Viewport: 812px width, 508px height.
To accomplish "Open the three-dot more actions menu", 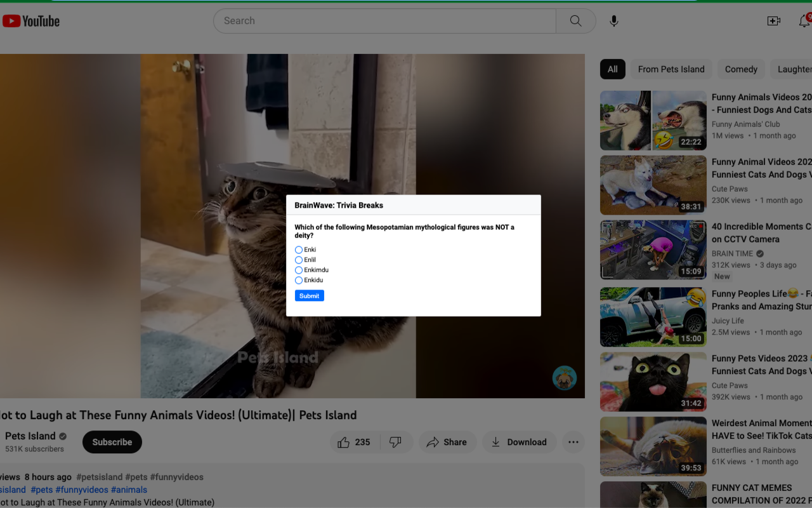I will pos(573,442).
